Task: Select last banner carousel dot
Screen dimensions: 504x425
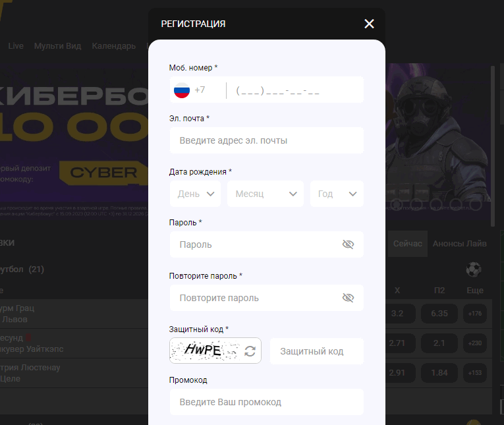Action: tap(476, 204)
